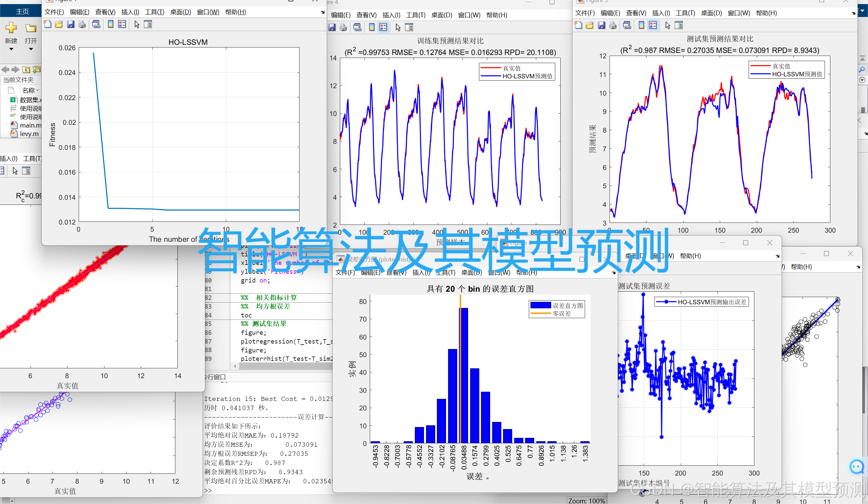Screen dimensions: 868x504
Task: Open Property Inspector in test set figure toolbar
Action: click(678, 25)
